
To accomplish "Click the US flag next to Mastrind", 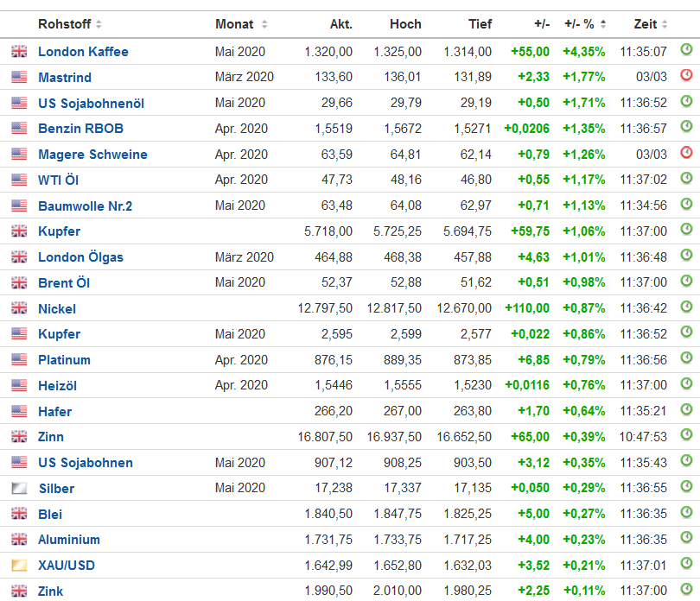I will click(19, 77).
